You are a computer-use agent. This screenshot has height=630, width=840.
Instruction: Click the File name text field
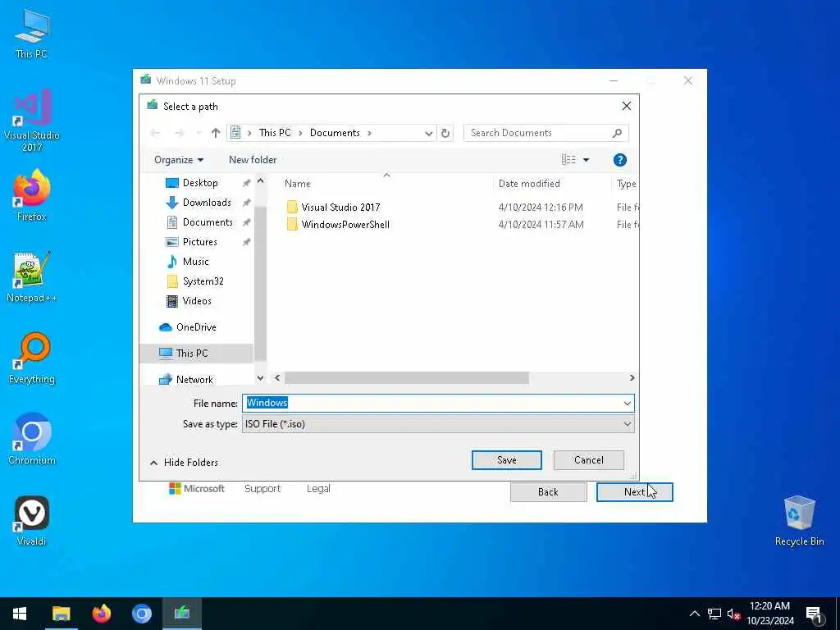(433, 404)
